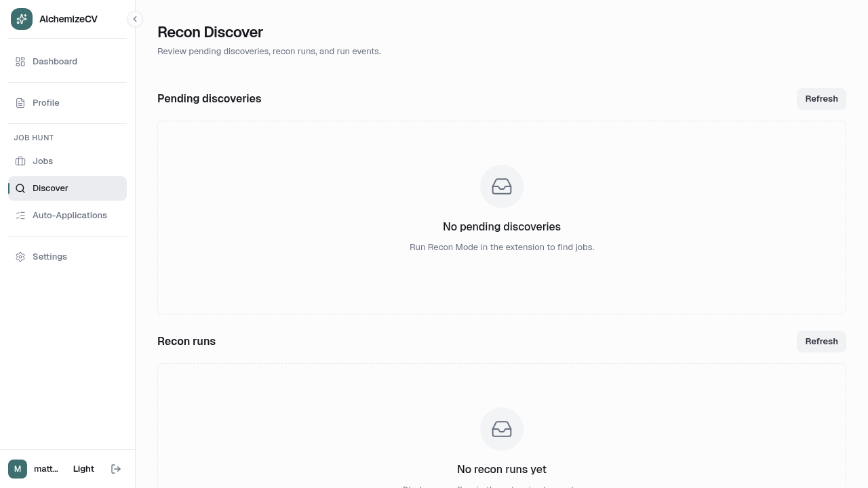This screenshot has width=868, height=488.
Task: Open the Settings menu entry
Action: click(50, 257)
